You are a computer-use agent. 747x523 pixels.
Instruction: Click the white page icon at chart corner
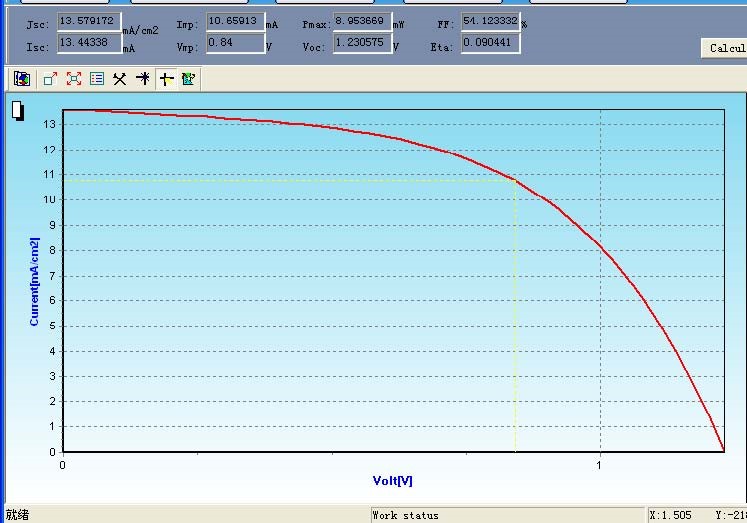click(x=18, y=111)
